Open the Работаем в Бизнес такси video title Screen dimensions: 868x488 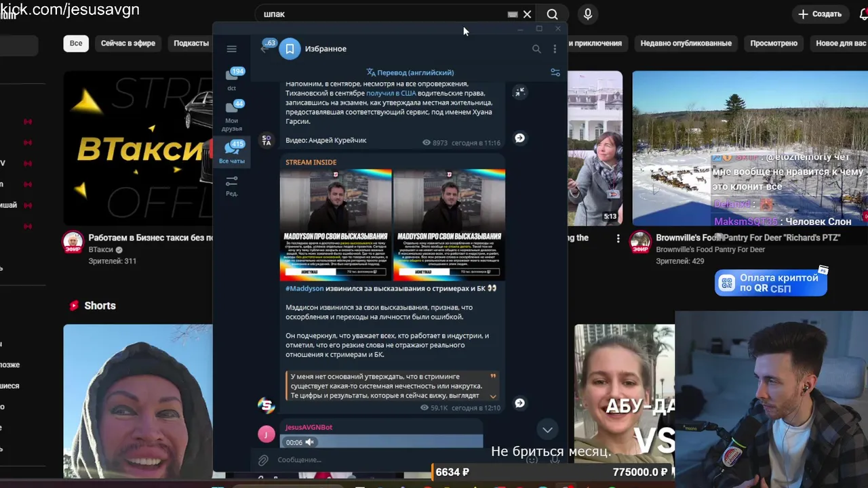point(151,238)
